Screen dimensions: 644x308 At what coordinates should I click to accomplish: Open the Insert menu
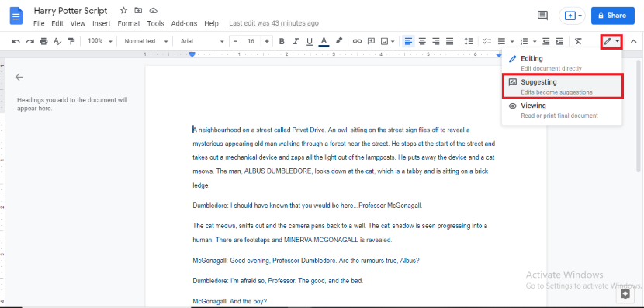pos(102,23)
